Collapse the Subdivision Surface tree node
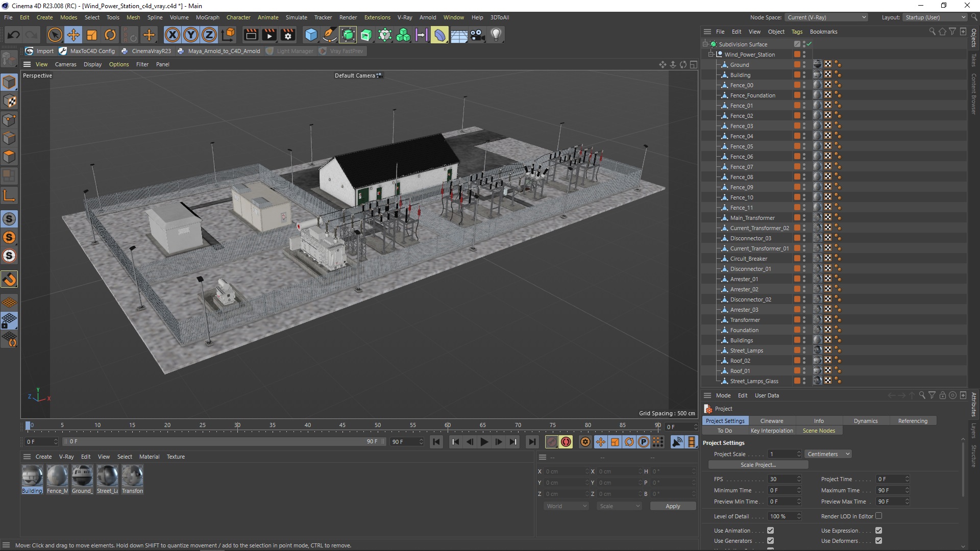This screenshot has width=980, height=551. pos(705,44)
